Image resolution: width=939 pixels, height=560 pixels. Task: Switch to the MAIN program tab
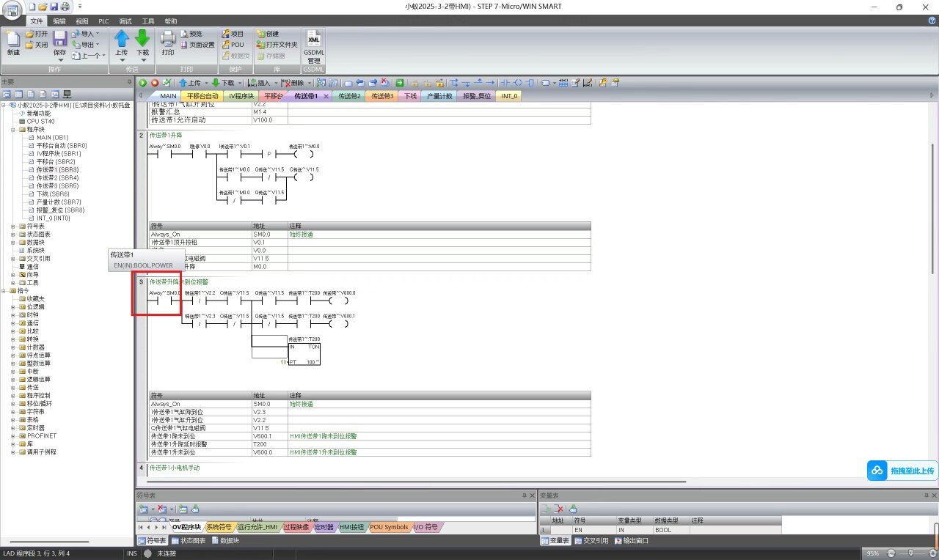coord(168,96)
